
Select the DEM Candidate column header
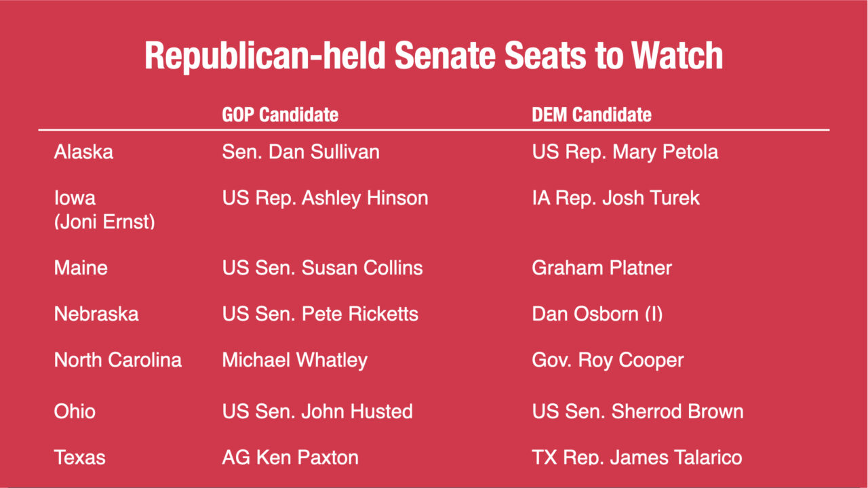591,115
